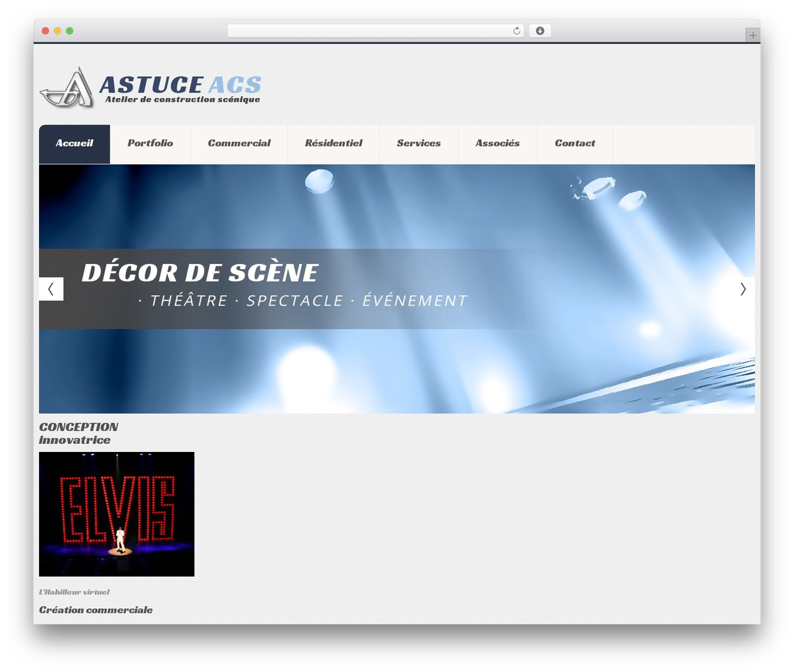Minimize the window with the yellow button
794x672 pixels.
58,31
